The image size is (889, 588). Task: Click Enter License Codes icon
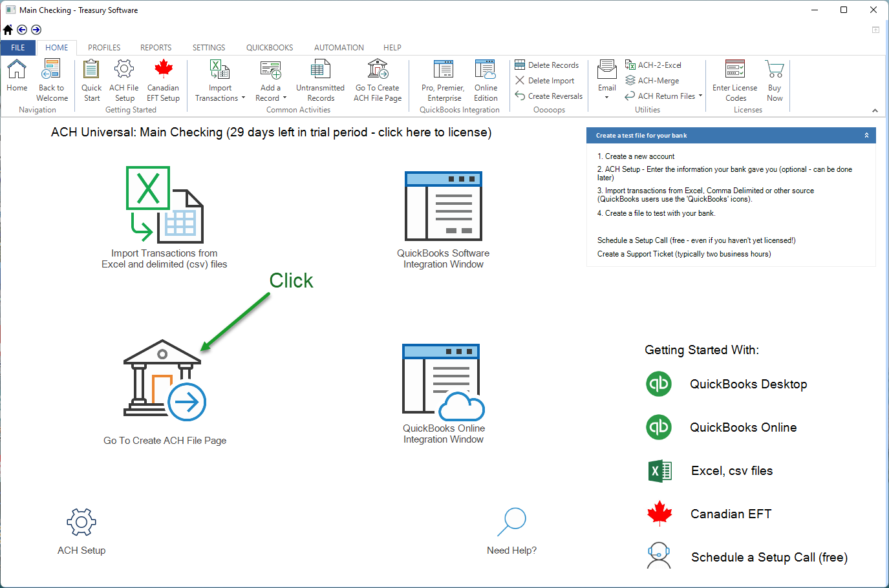pyautogui.click(x=735, y=68)
